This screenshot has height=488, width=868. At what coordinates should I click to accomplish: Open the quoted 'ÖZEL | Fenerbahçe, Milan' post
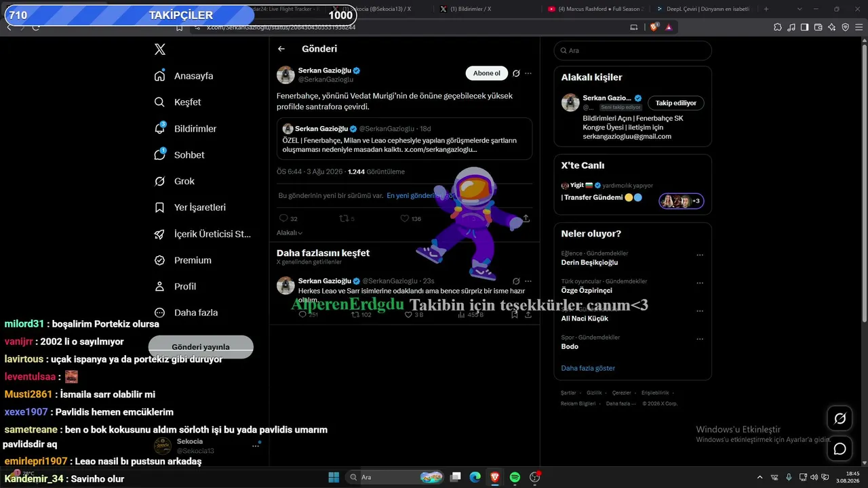tap(404, 139)
